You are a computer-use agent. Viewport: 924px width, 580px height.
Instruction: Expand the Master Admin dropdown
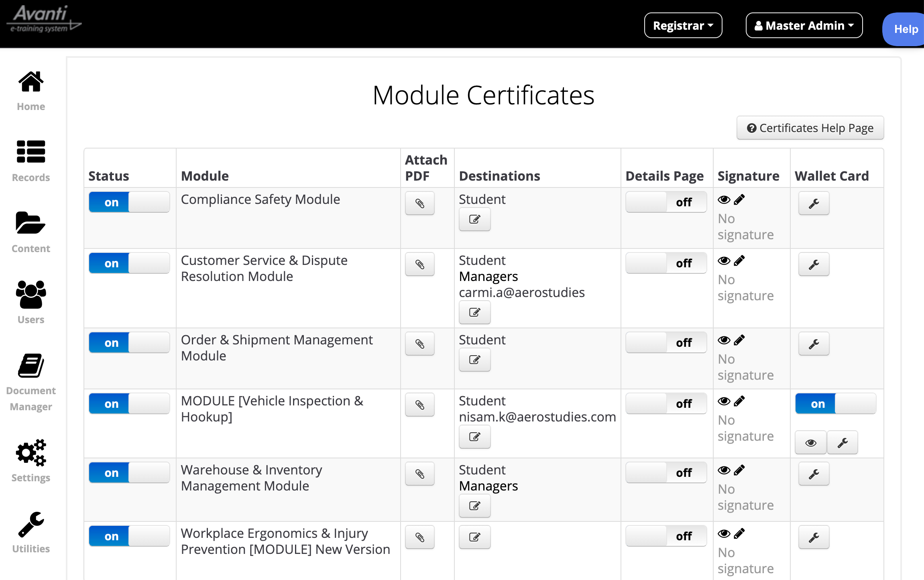point(804,26)
